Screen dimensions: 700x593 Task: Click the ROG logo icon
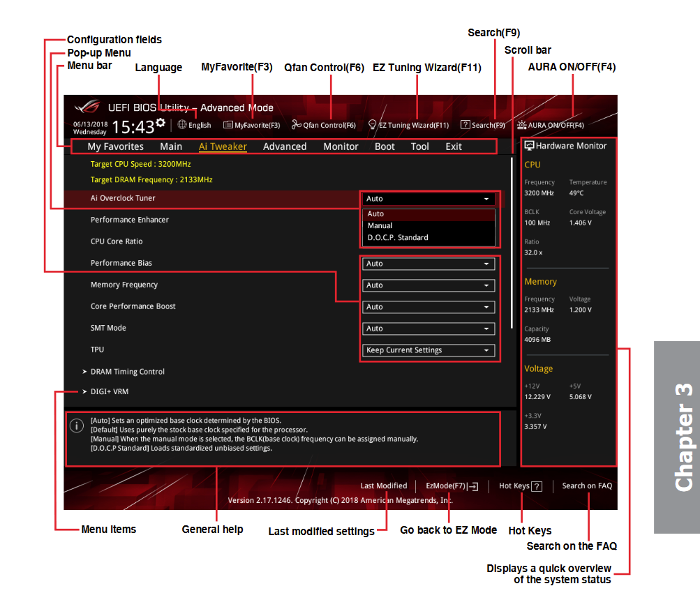pyautogui.click(x=87, y=107)
